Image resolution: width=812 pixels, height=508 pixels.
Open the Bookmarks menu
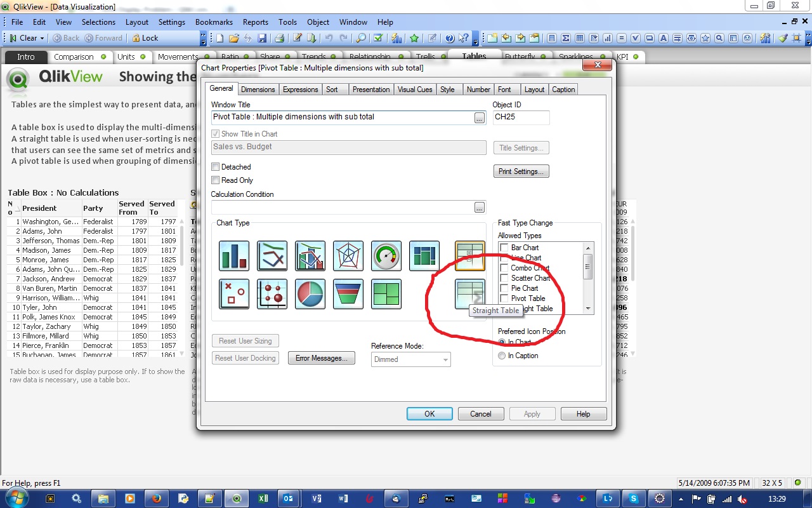(x=214, y=22)
